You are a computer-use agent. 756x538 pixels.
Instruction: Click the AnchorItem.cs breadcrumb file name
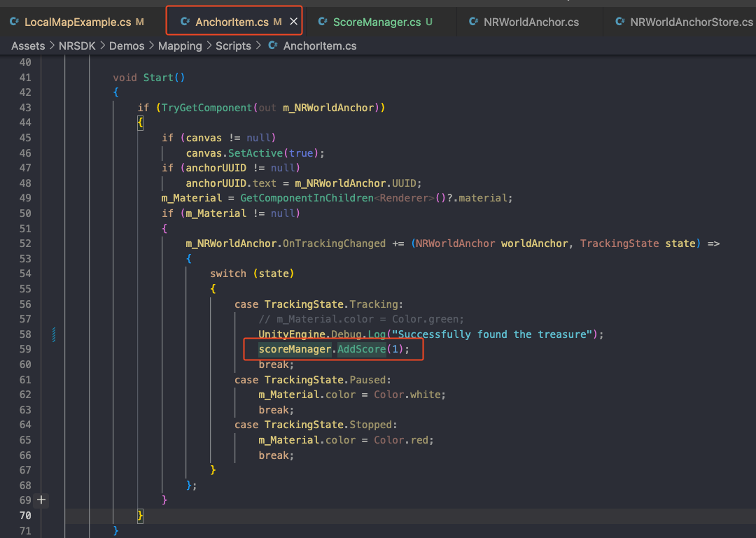pyautogui.click(x=320, y=46)
